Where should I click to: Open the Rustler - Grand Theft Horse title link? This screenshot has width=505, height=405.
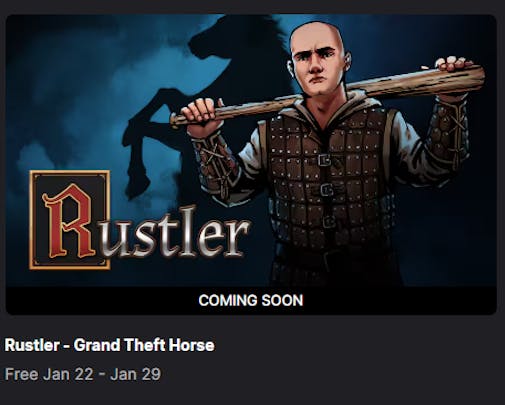pyautogui.click(x=109, y=345)
